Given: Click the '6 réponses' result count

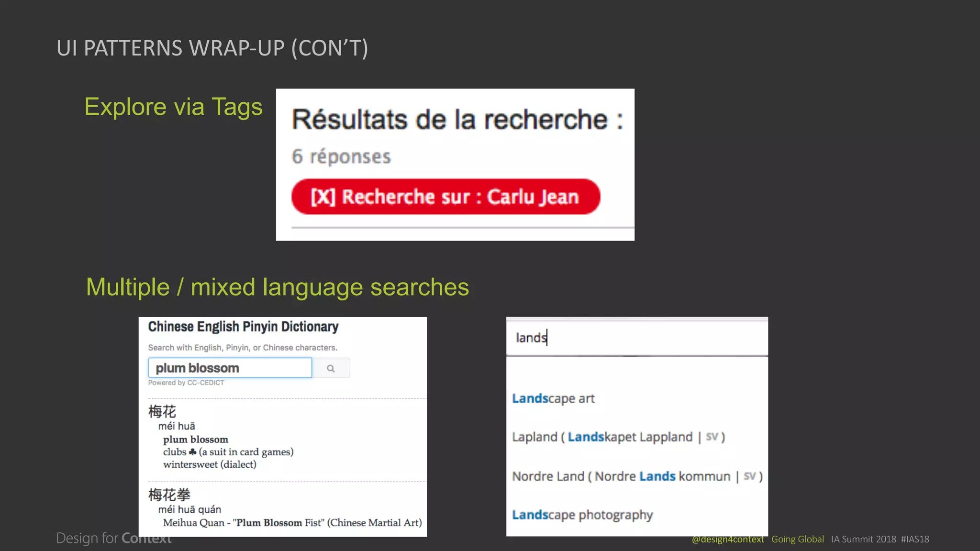Looking at the screenshot, I should point(342,156).
